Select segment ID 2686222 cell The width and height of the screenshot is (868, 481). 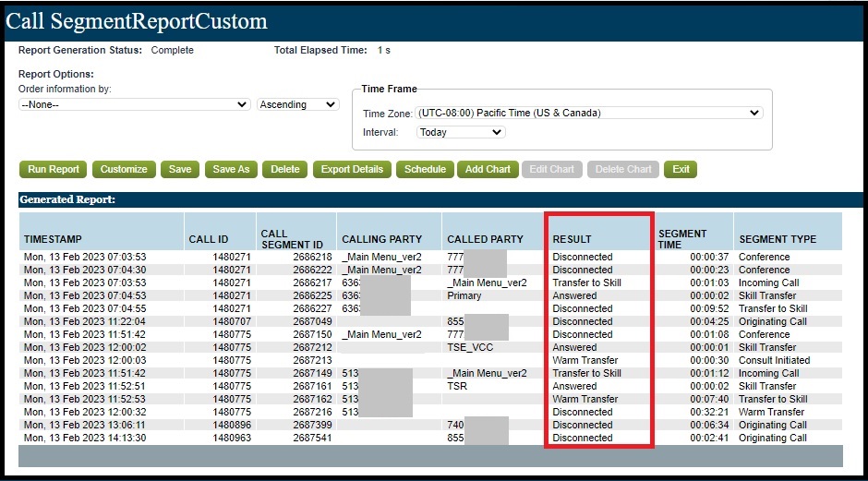pyautogui.click(x=312, y=270)
